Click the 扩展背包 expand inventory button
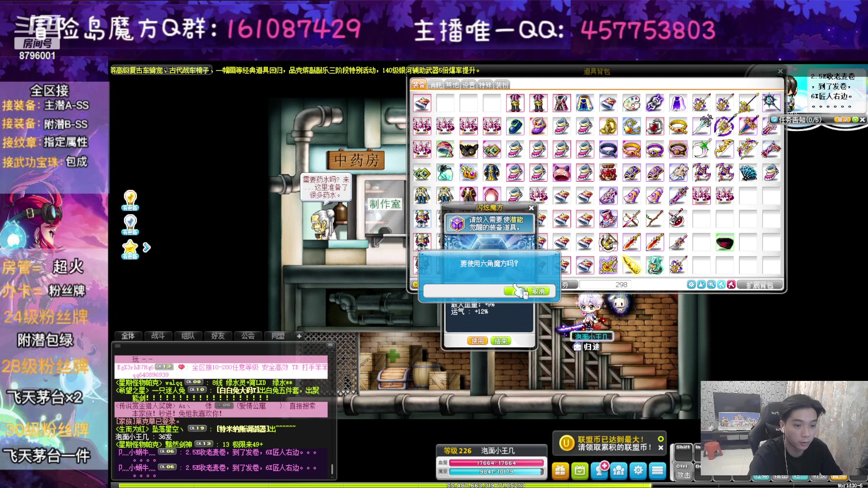This screenshot has width=868, height=488. (x=759, y=285)
